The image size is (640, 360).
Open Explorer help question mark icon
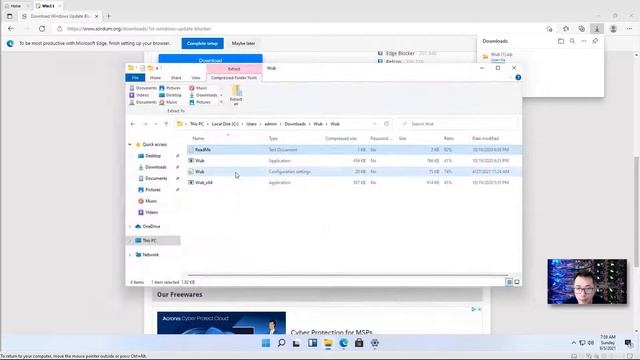518,78
